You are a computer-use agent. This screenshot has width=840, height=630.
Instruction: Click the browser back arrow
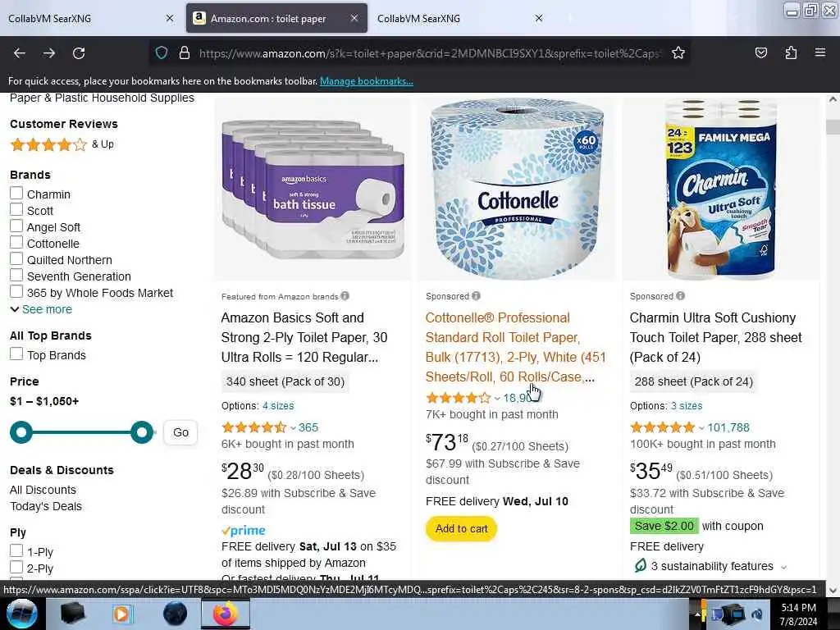[x=20, y=53]
